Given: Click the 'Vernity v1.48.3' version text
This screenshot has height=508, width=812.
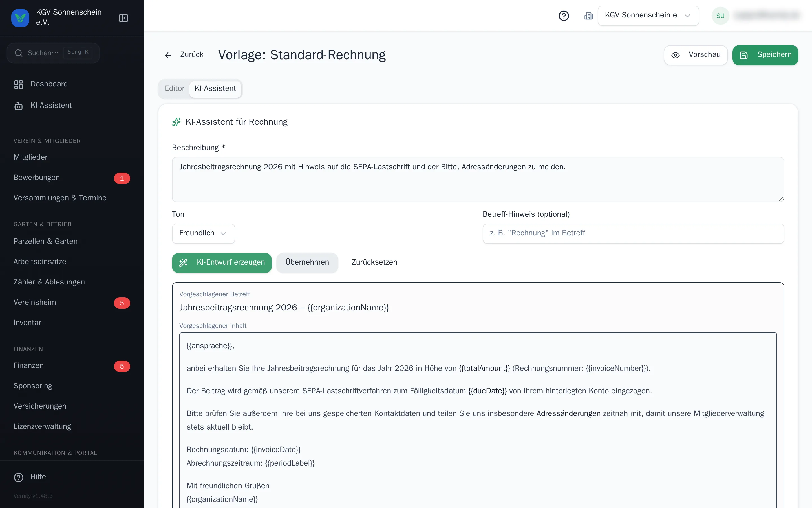Looking at the screenshot, I should pyautogui.click(x=33, y=496).
